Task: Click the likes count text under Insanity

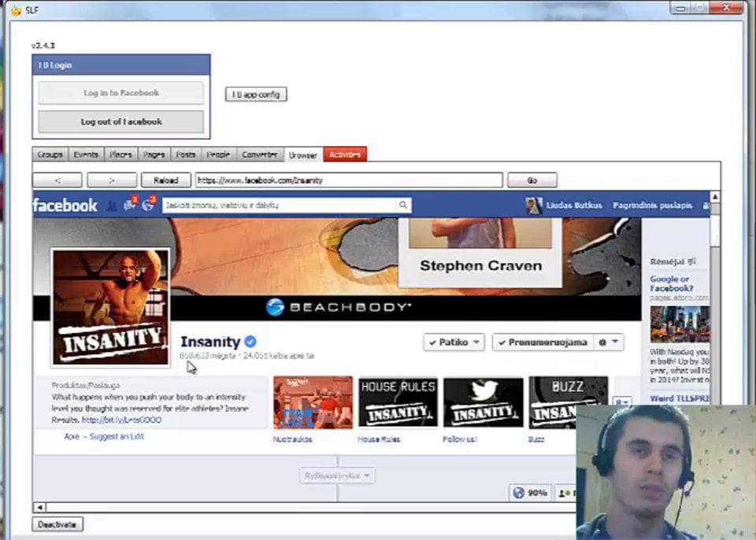Action: point(207,356)
